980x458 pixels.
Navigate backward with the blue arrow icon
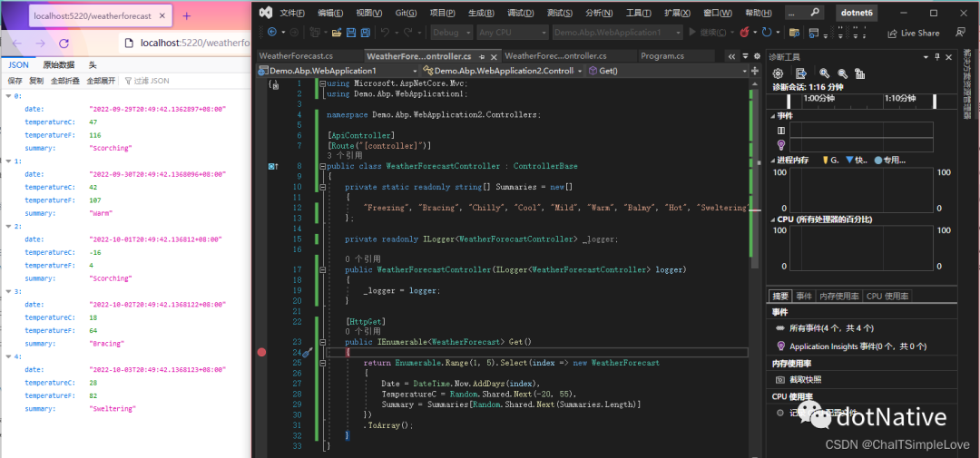tap(272, 33)
